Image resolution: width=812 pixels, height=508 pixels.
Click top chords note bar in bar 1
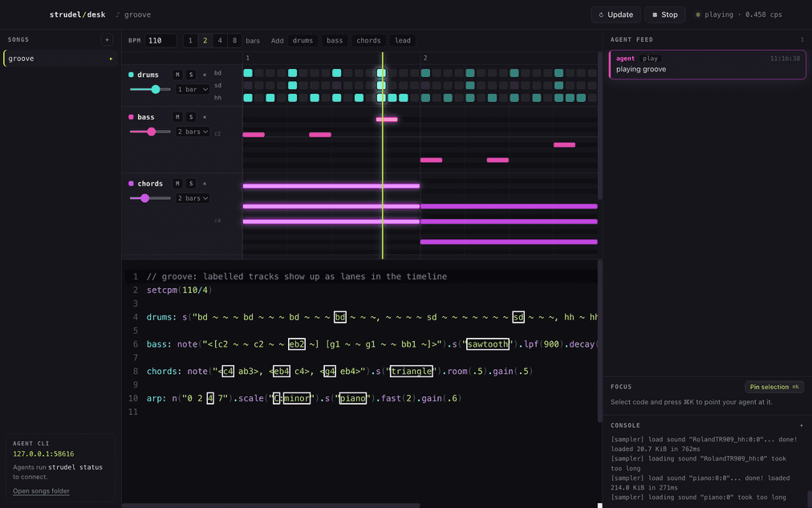[331, 186]
